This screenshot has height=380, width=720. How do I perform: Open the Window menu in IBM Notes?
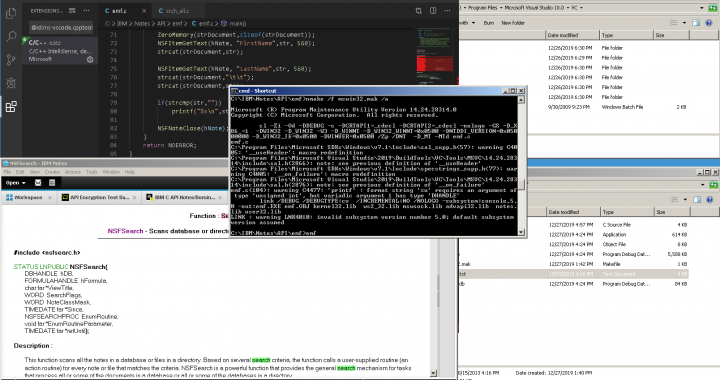tap(111, 172)
